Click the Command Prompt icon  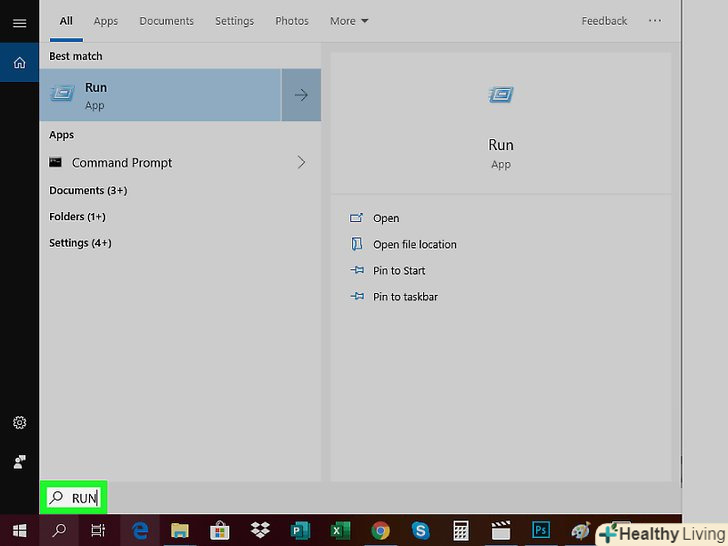[x=56, y=162]
